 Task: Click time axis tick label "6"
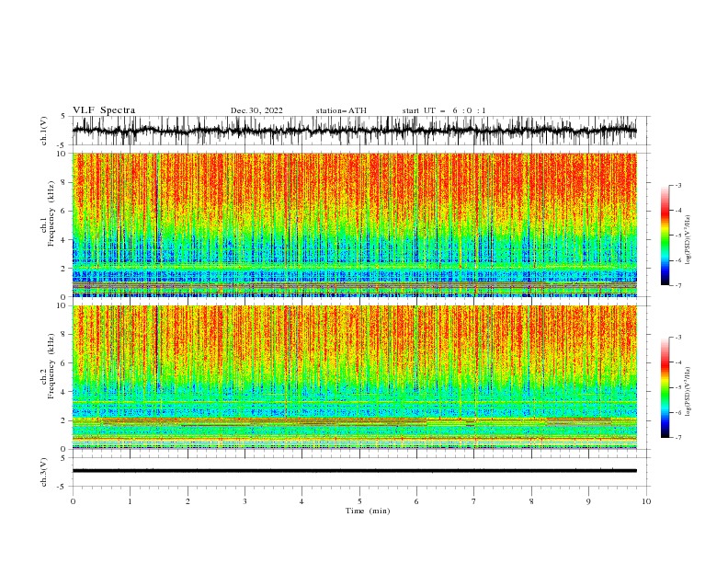(416, 501)
